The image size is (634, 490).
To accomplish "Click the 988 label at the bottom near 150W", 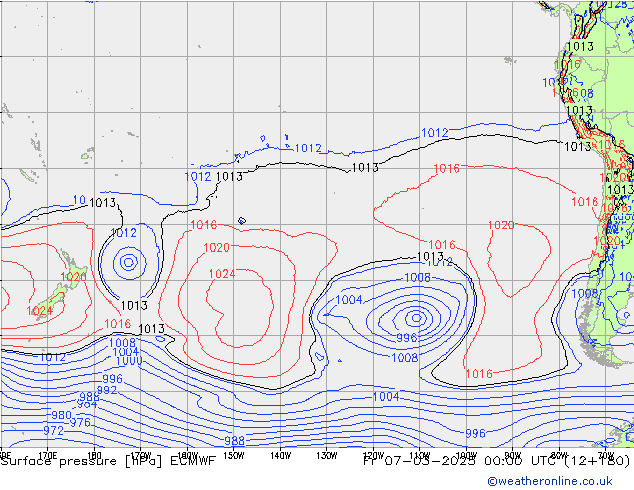I will (x=235, y=440).
